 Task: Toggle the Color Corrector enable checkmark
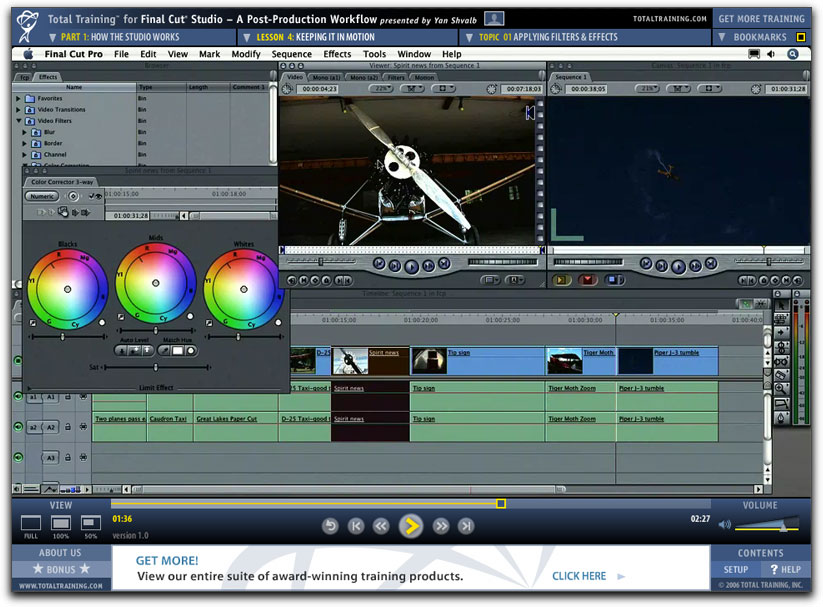click(x=91, y=197)
